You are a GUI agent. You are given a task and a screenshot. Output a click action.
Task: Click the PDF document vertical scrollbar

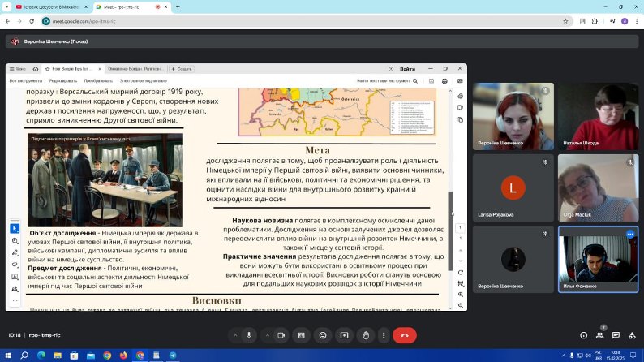[x=450, y=231]
